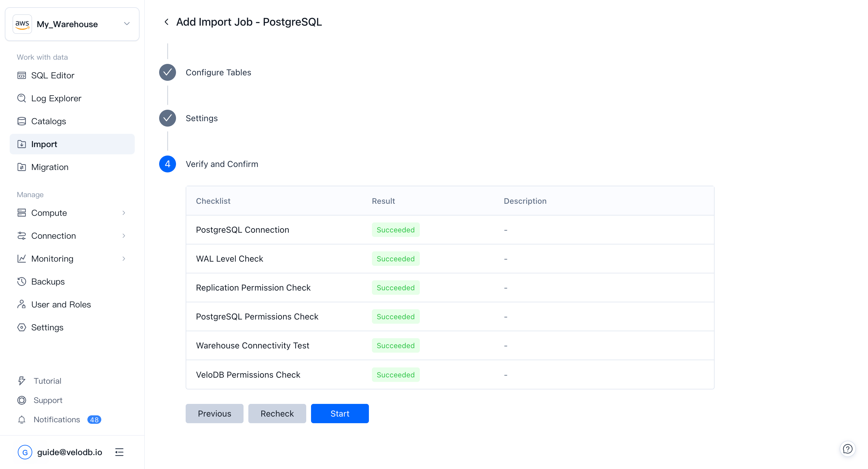
Task: Click the Notifications bell icon
Action: pos(22,420)
